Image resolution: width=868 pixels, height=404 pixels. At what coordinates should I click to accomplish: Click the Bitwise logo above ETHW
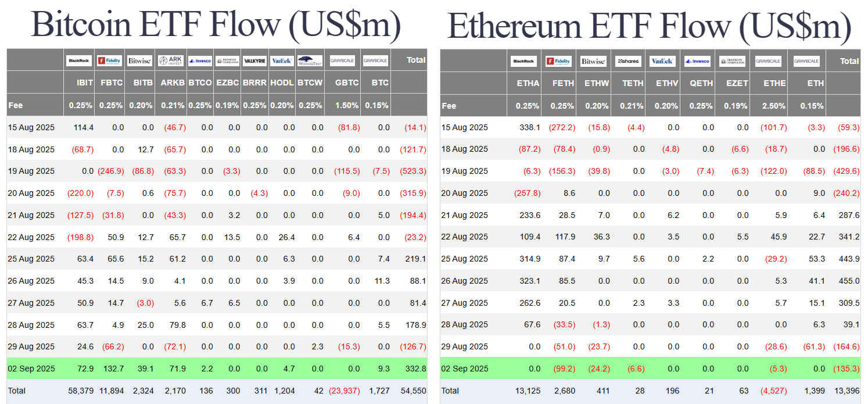click(x=593, y=61)
